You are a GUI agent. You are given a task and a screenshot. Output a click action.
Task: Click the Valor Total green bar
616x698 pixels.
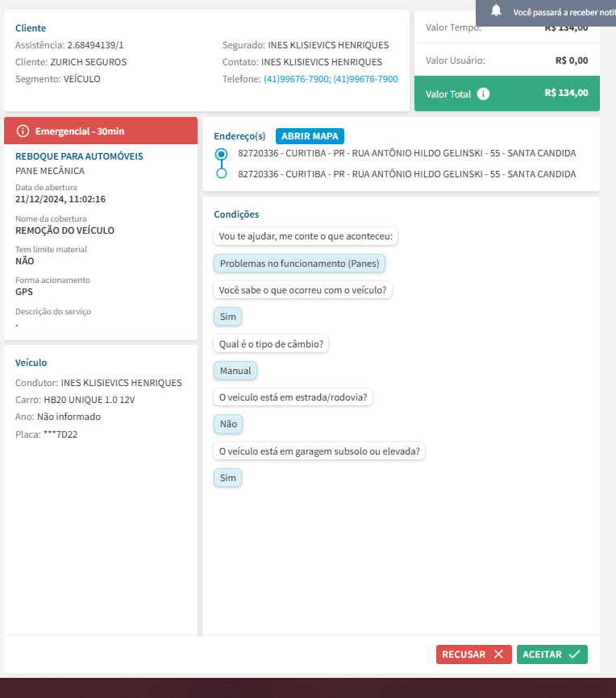(x=507, y=93)
